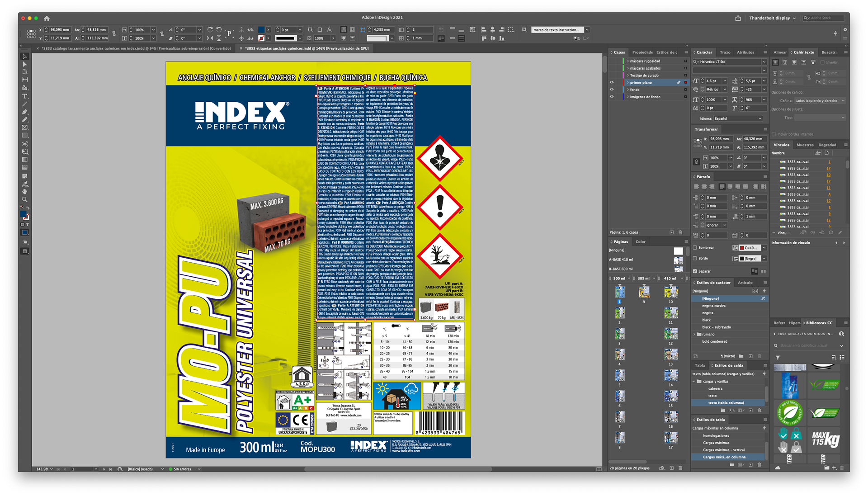868x496 pixels.
Task: Open the catálogo lanzamiento document tab
Action: [x=136, y=48]
